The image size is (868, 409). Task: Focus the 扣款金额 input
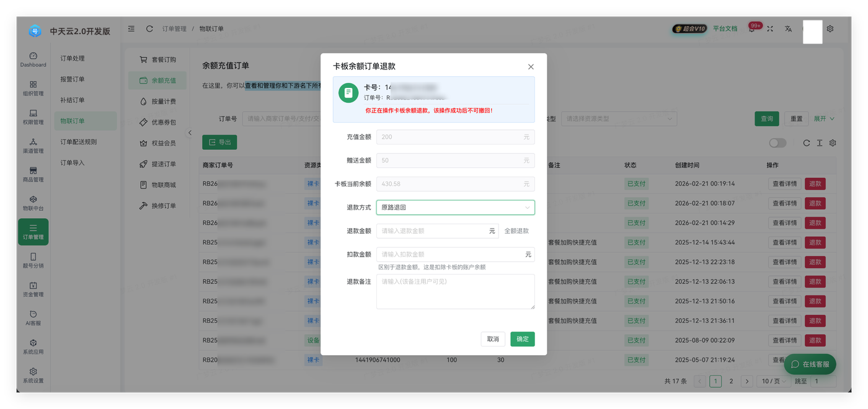coord(456,254)
